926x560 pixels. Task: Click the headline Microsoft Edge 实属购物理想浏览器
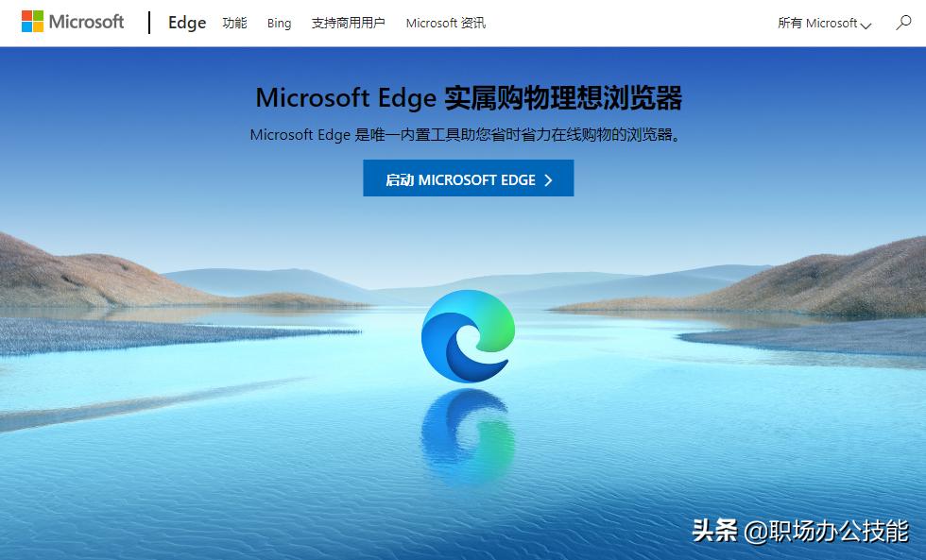[469, 98]
